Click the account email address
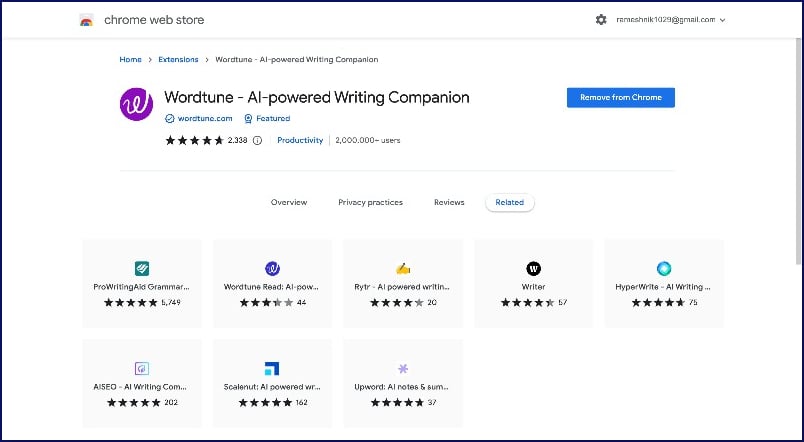 [x=666, y=20]
